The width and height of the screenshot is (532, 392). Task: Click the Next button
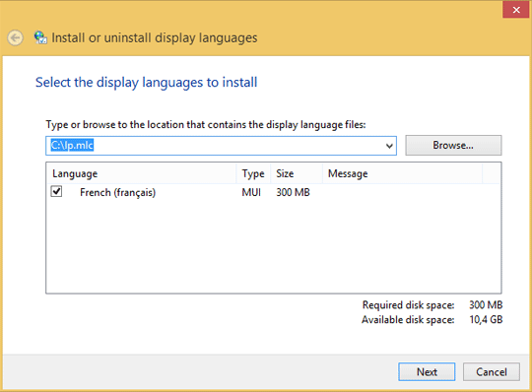[x=427, y=372]
